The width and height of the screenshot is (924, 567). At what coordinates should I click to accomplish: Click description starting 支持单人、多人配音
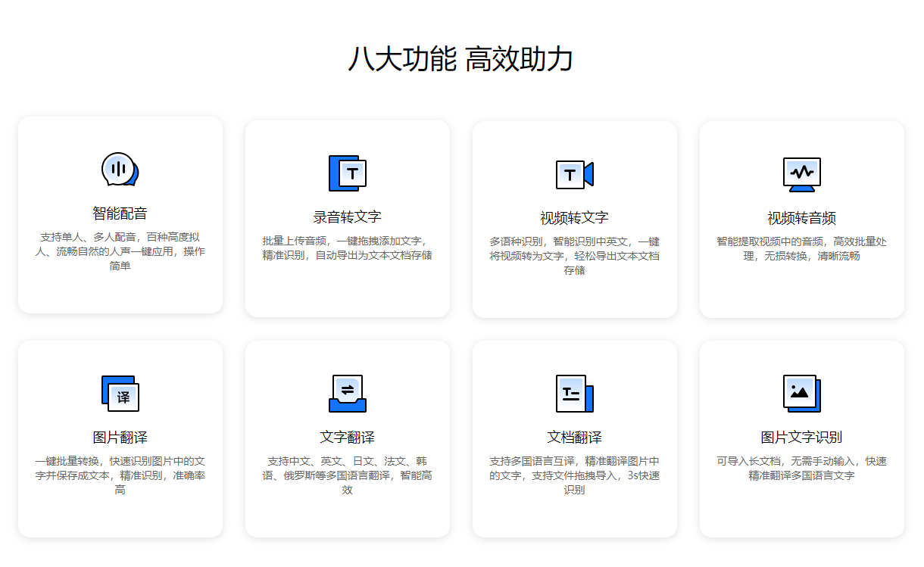coord(120,251)
